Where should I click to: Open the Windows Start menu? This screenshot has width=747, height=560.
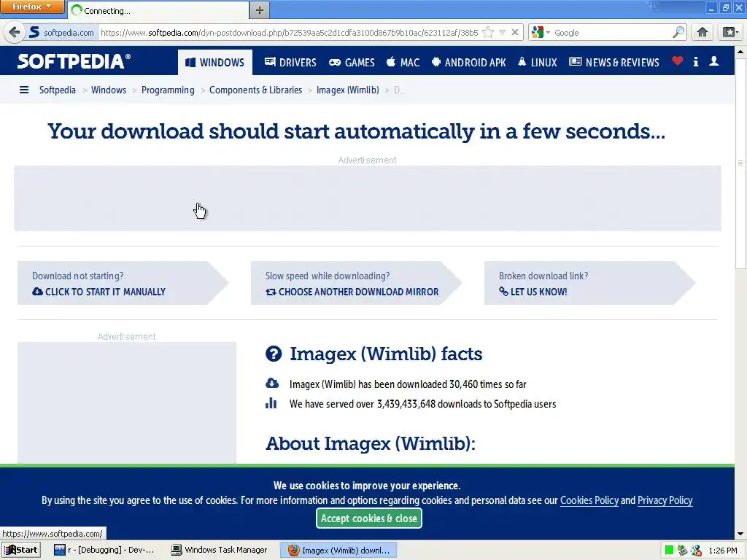pyautogui.click(x=21, y=550)
